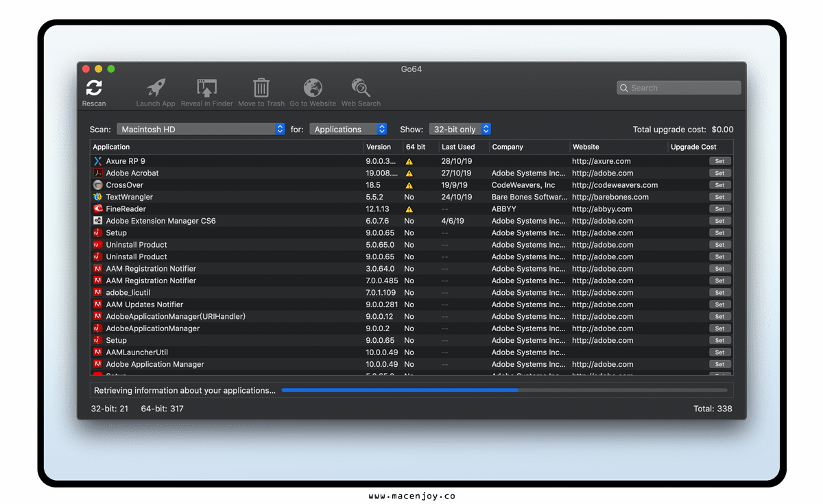The width and height of the screenshot is (823, 504).
Task: Click Set button for adobe_licutil
Action: pos(720,293)
